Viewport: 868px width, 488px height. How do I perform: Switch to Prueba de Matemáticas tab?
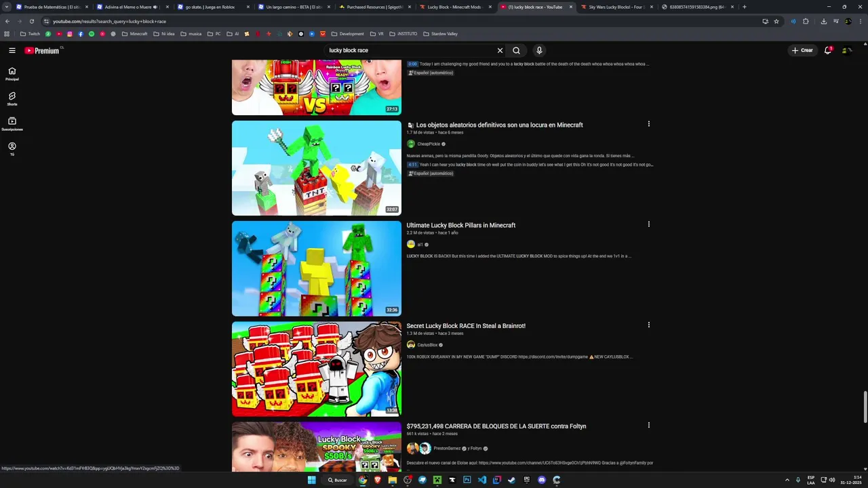pyautogui.click(x=52, y=7)
